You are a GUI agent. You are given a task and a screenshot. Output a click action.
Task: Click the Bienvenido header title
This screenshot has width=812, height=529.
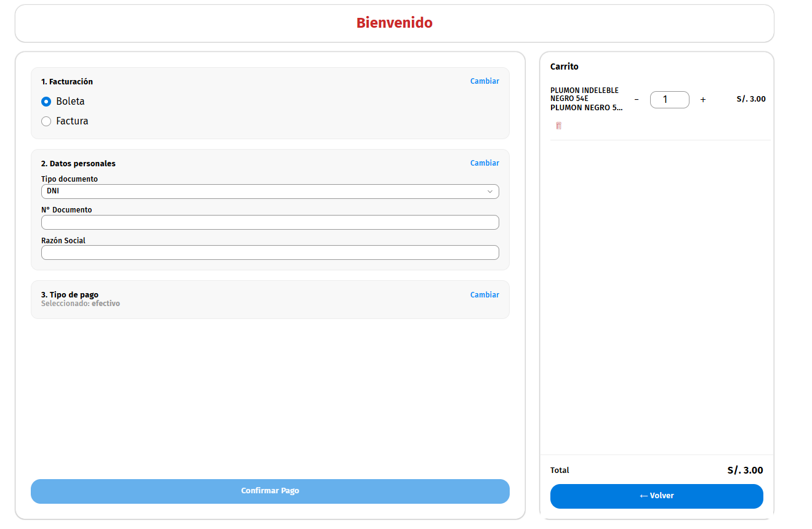(394, 23)
